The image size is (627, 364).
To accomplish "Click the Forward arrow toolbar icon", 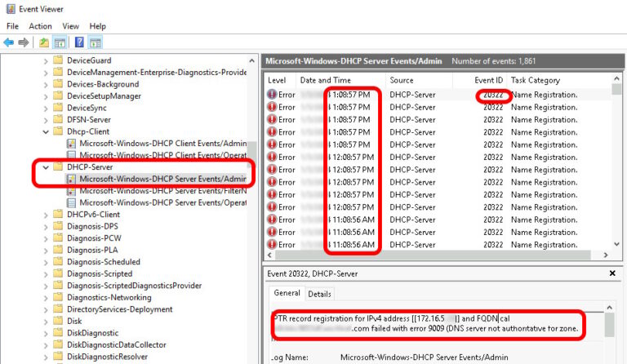I will pyautogui.click(x=23, y=42).
